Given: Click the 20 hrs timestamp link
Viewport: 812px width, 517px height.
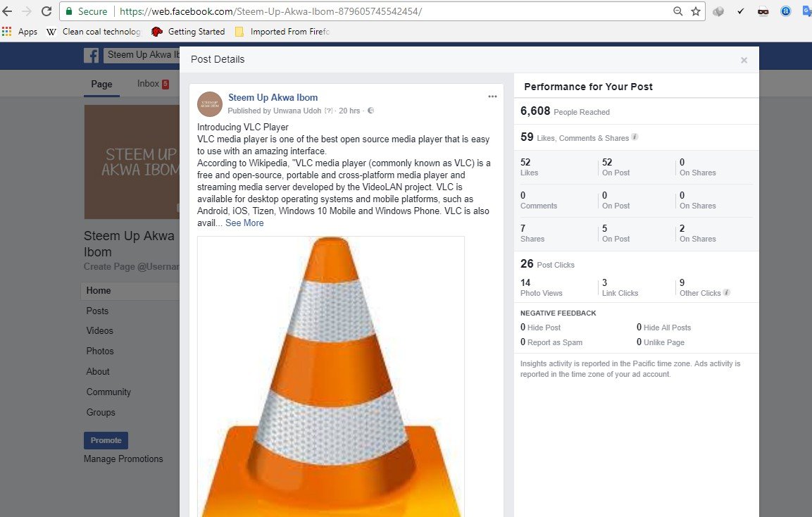Looking at the screenshot, I should 349,111.
